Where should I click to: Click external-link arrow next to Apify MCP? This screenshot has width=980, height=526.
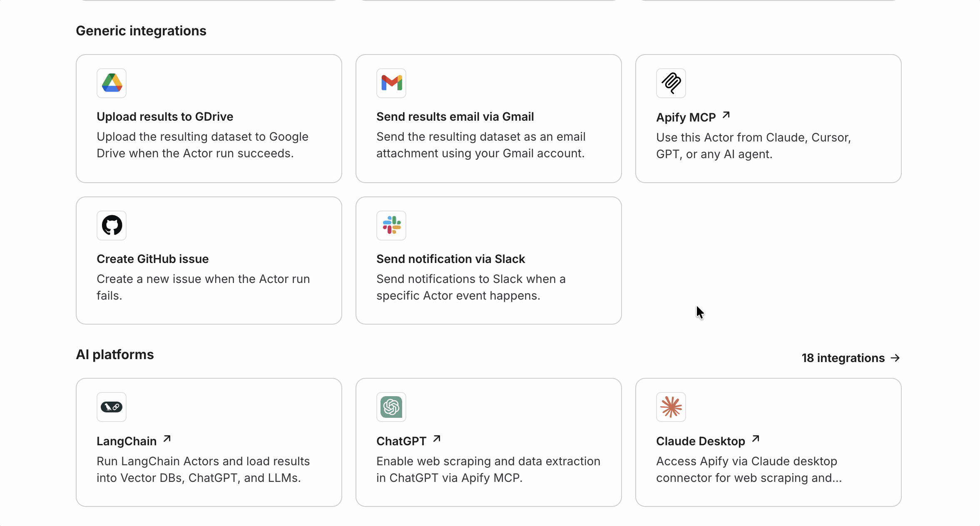click(726, 115)
